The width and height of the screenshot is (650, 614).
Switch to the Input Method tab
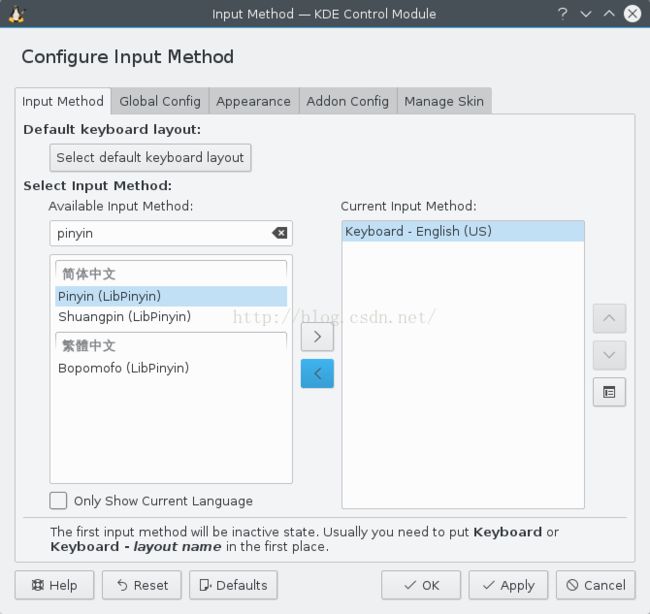[x=63, y=101]
